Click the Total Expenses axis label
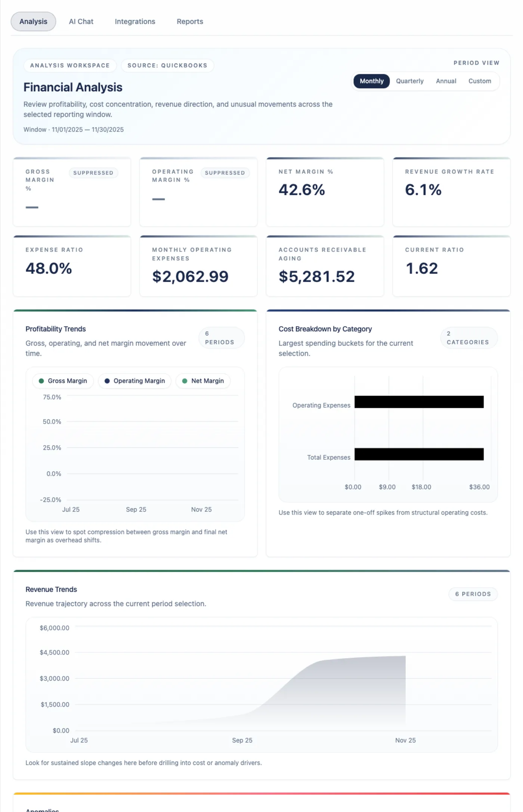 pos(329,458)
